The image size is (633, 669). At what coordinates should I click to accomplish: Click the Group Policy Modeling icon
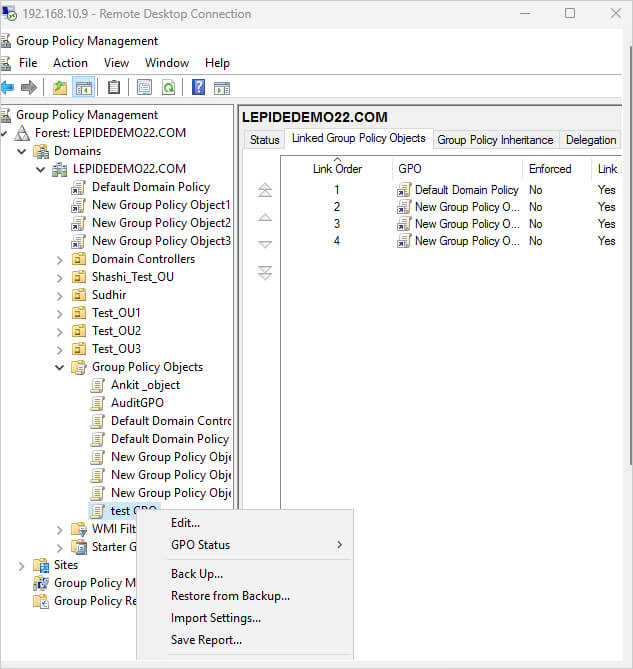[x=41, y=583]
